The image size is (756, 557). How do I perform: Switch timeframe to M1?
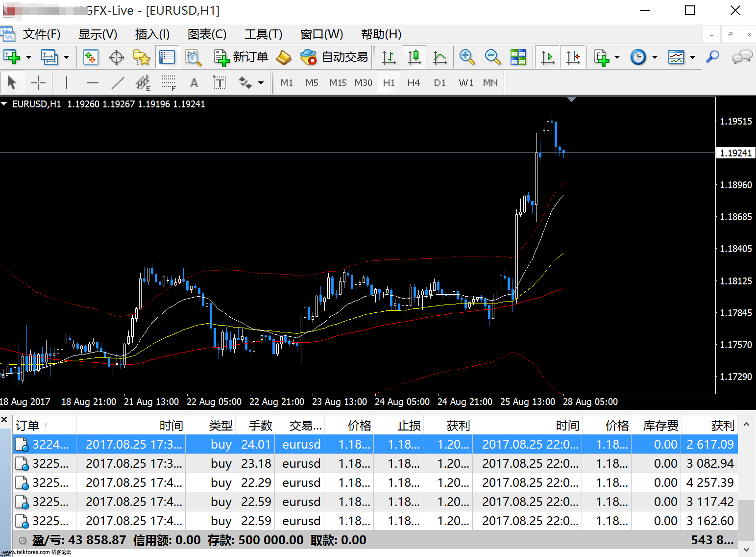pyautogui.click(x=287, y=83)
